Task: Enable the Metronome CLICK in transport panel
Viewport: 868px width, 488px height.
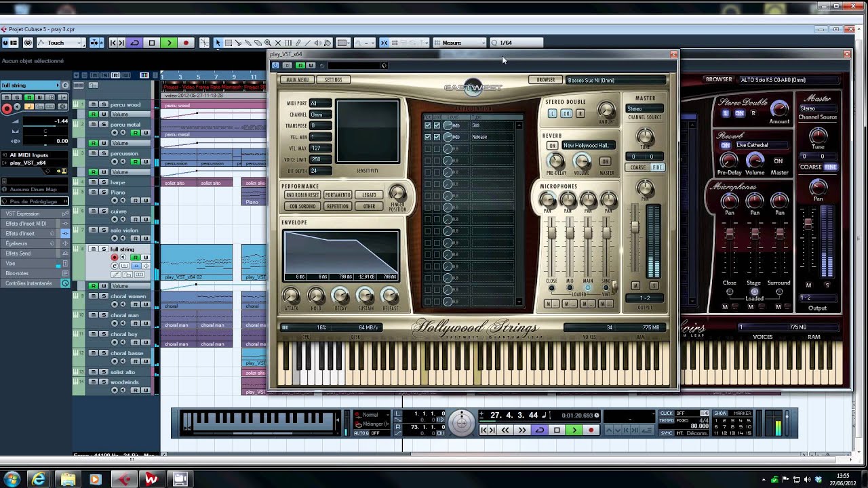Action: point(667,413)
